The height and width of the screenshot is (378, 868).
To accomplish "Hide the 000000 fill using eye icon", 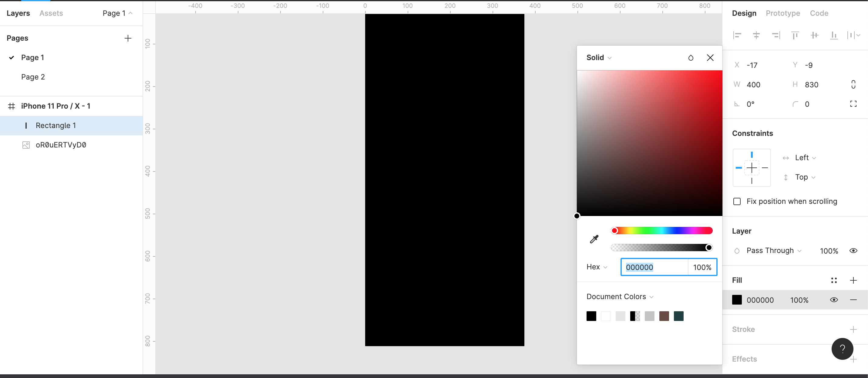I will click(834, 300).
